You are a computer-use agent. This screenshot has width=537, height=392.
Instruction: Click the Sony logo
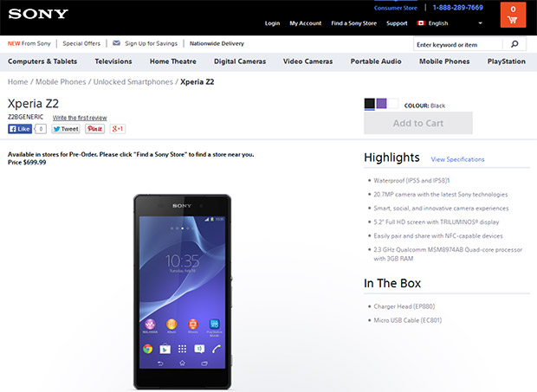pyautogui.click(x=38, y=14)
